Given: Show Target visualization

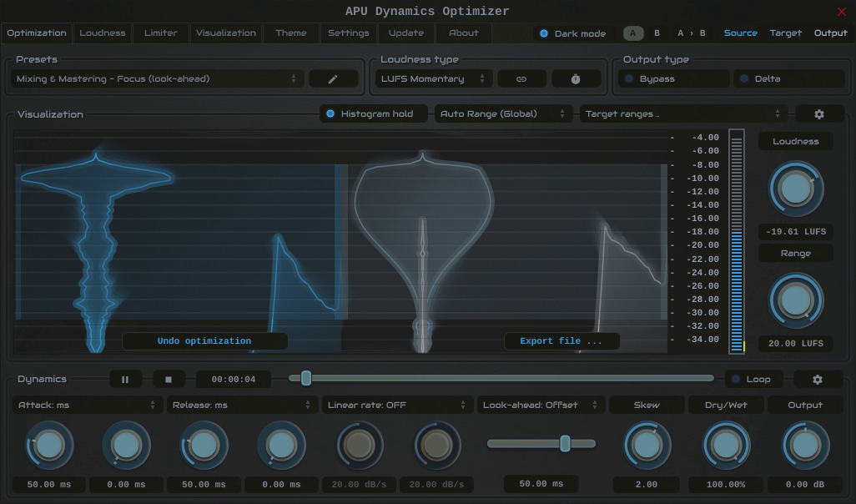Looking at the screenshot, I should coord(786,33).
